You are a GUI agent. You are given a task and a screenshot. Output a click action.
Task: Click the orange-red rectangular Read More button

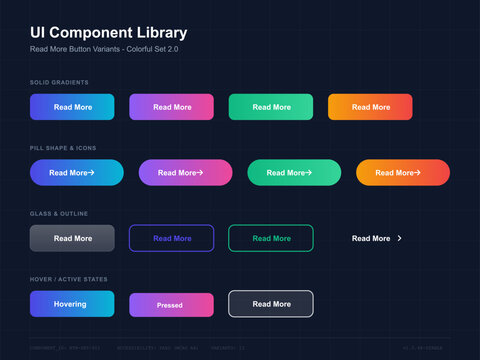pyautogui.click(x=370, y=107)
